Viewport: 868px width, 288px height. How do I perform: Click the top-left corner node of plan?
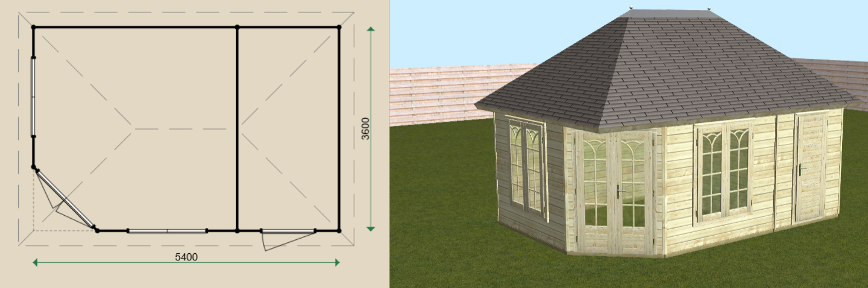pyautogui.click(x=34, y=27)
